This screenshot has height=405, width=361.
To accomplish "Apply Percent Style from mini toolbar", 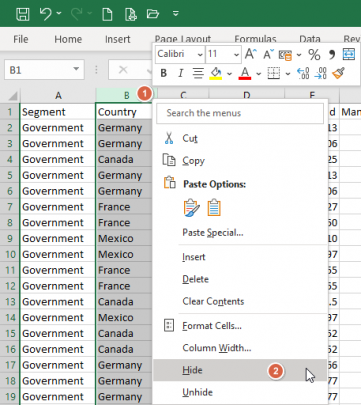I will tap(314, 54).
